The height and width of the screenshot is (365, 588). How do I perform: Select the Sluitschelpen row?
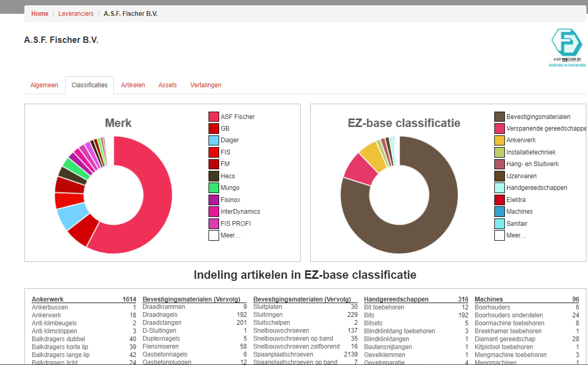pos(305,322)
